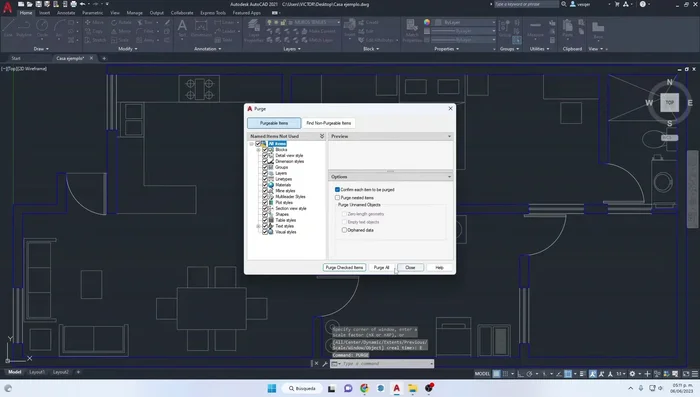Image resolution: width=700 pixels, height=397 pixels.
Task: Uncheck the Linetypes checkbox
Action: point(265,179)
